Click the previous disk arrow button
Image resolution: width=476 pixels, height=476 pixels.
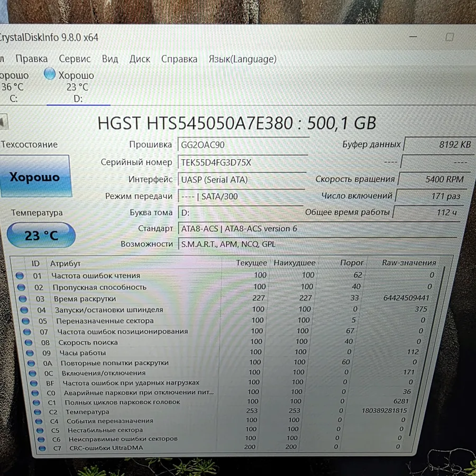4,122
